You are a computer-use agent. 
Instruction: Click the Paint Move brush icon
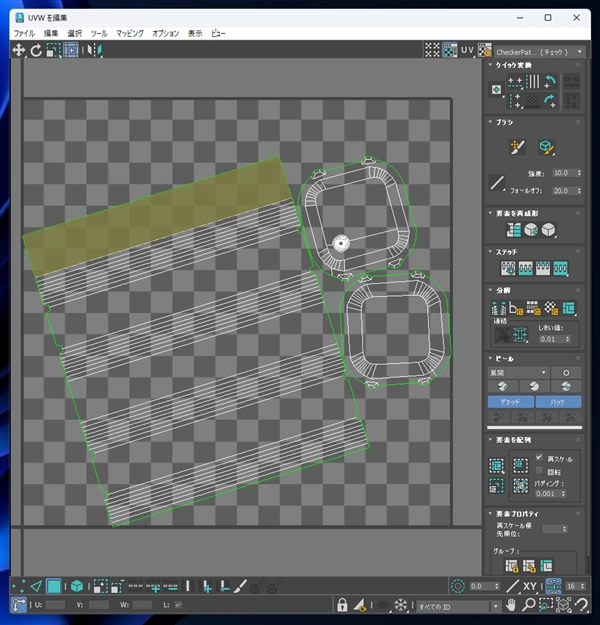pyautogui.click(x=517, y=147)
